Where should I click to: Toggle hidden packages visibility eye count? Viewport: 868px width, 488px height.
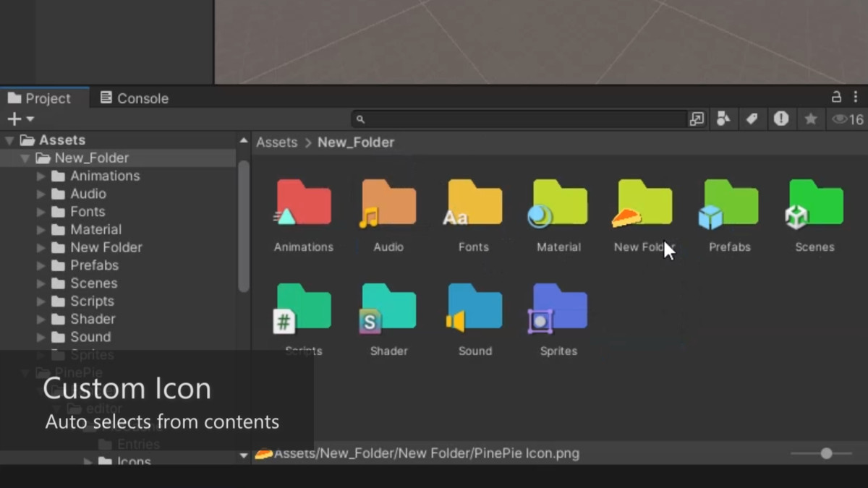(848, 119)
